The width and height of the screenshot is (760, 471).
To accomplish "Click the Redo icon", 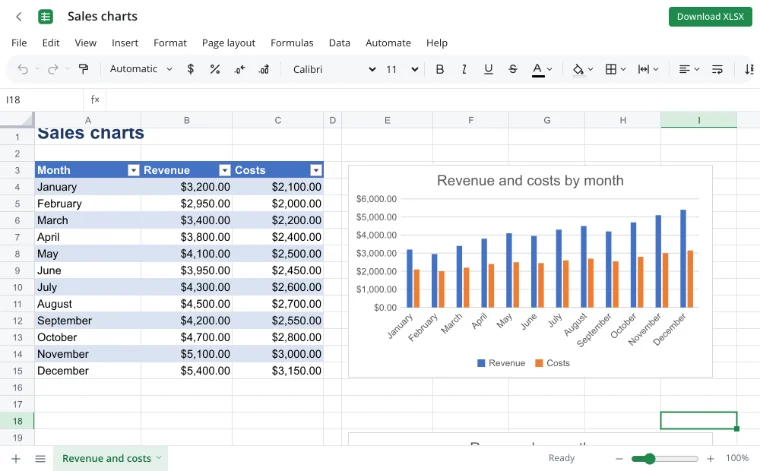I will click(x=53, y=69).
